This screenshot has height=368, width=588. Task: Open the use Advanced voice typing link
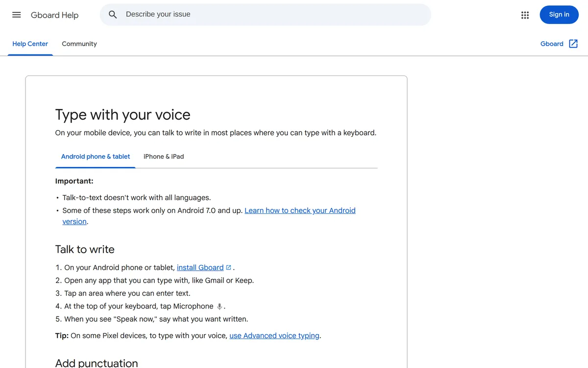274,336
